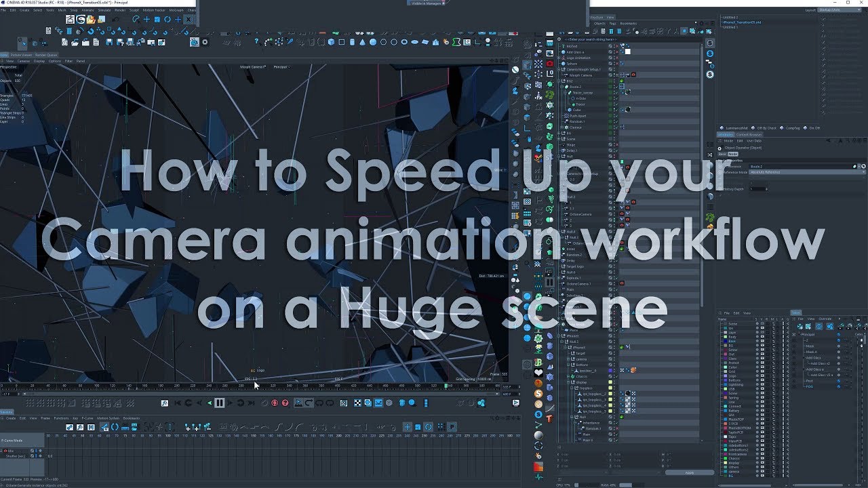Toggle enable check of Sphere object
The width and height of the screenshot is (868, 488).
pyautogui.click(x=617, y=64)
